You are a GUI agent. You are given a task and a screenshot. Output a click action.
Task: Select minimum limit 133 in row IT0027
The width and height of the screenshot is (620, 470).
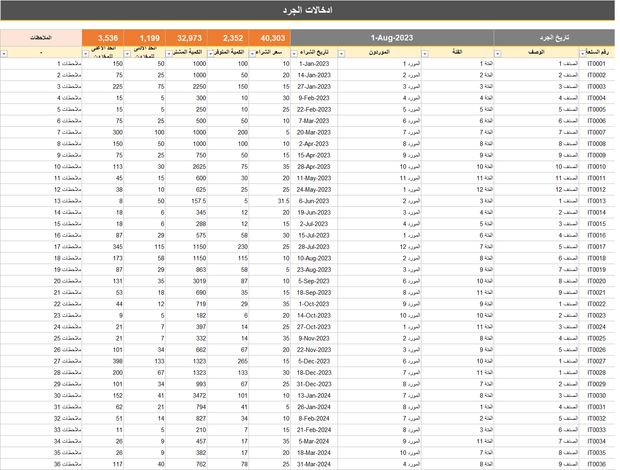pos(145,361)
